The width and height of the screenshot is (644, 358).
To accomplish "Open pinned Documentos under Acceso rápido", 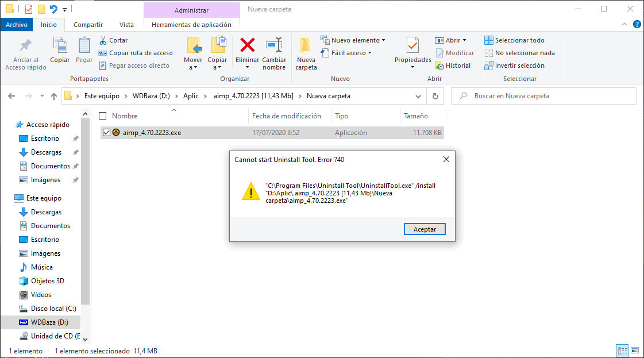I will tap(51, 166).
